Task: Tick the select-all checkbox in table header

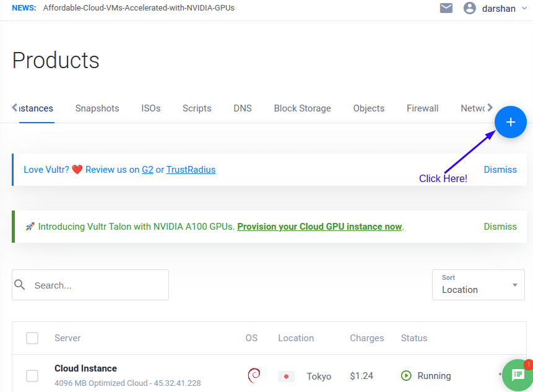Action: tap(32, 338)
